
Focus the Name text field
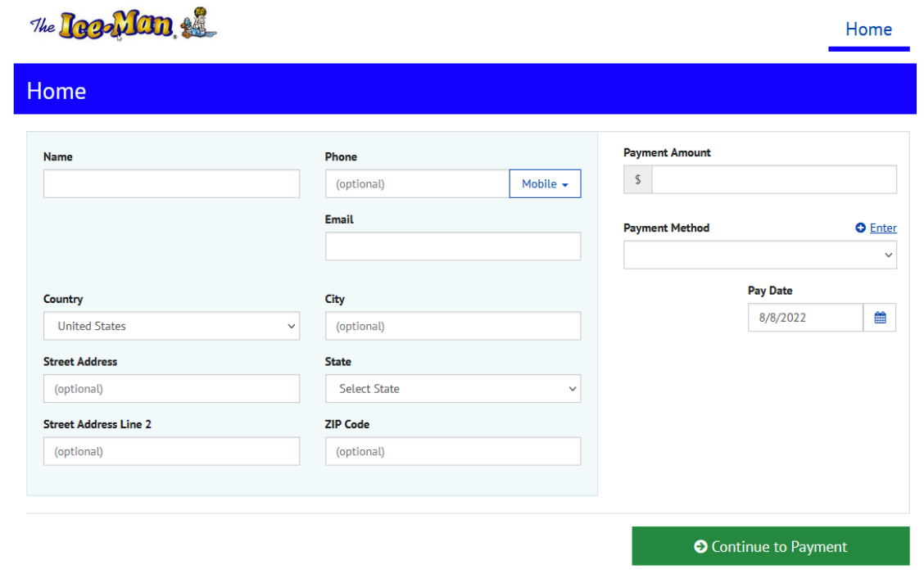point(171,184)
